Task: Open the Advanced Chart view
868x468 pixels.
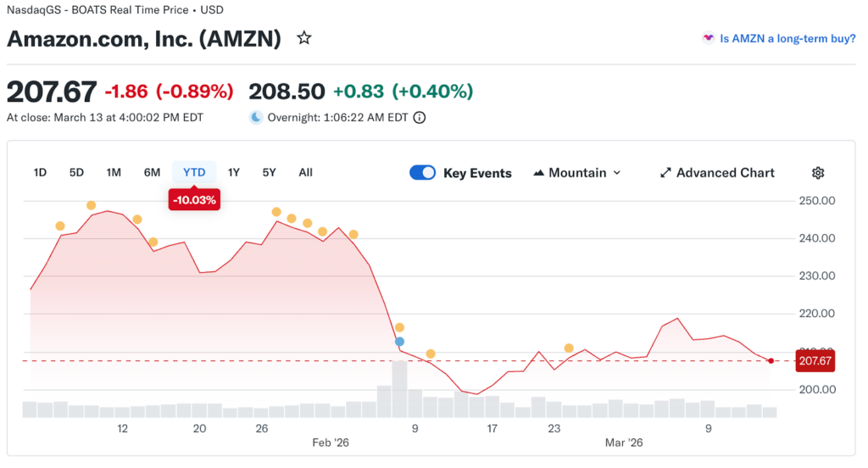Action: click(x=725, y=173)
